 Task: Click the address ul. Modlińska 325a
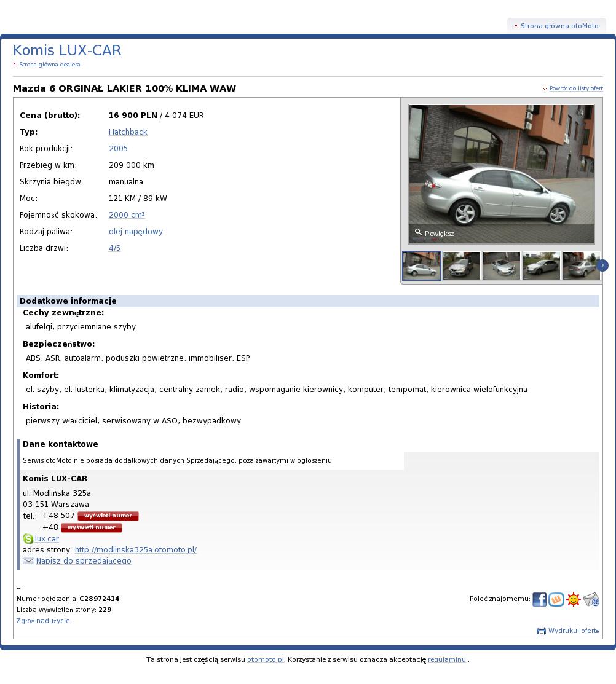point(57,493)
